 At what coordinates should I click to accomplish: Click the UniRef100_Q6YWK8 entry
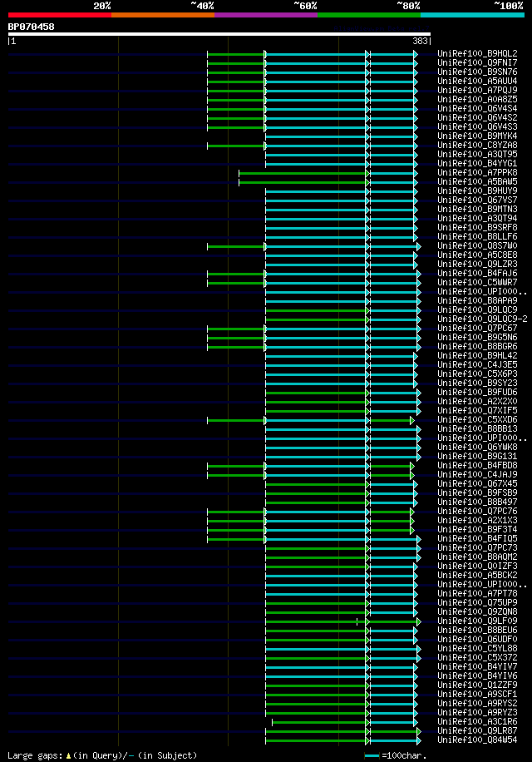(x=477, y=447)
